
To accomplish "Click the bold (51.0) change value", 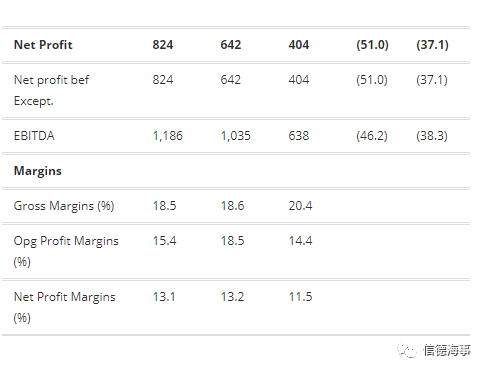I will [x=372, y=45].
